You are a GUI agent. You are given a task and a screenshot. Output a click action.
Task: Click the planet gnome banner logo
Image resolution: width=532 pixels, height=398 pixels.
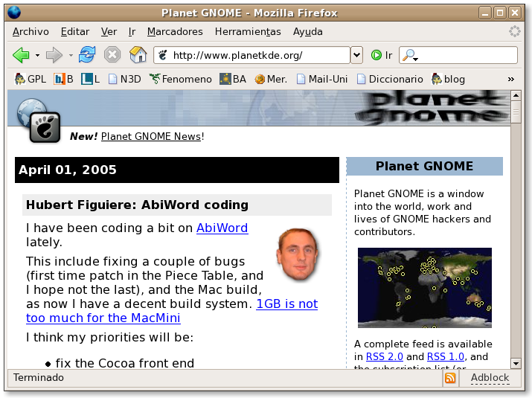coord(432,108)
